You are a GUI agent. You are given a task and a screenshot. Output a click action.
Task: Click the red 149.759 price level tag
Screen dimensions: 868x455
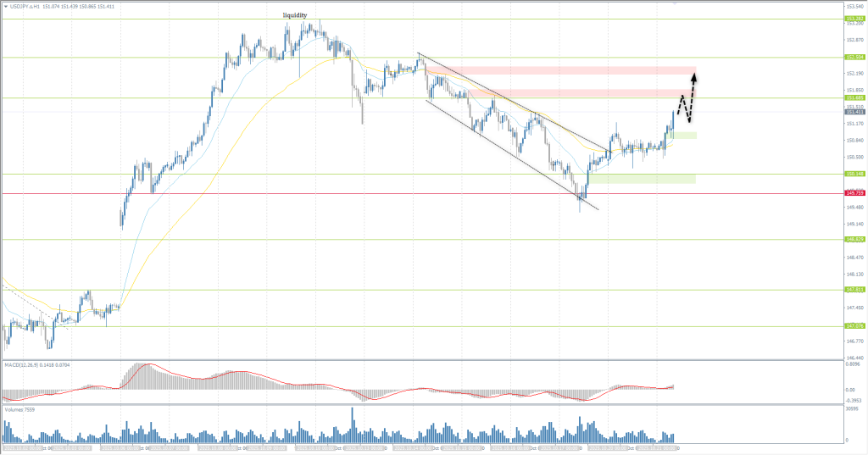(854, 193)
